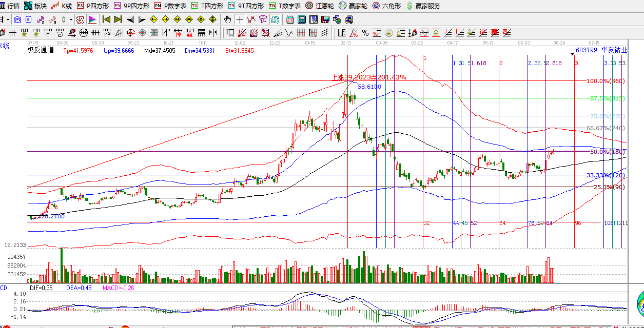The height and width of the screenshot is (328, 644).
Task: Expand the dropdown arrow beside stock code 603799
Action: [572, 54]
